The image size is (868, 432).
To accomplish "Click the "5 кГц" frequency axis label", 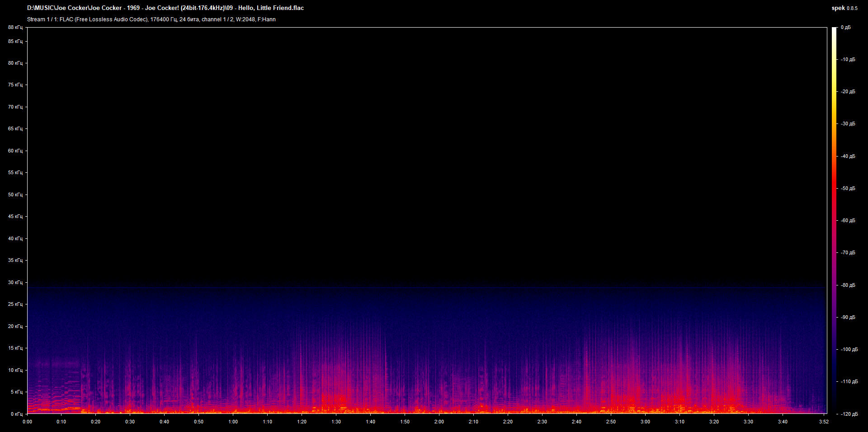I will click(17, 392).
